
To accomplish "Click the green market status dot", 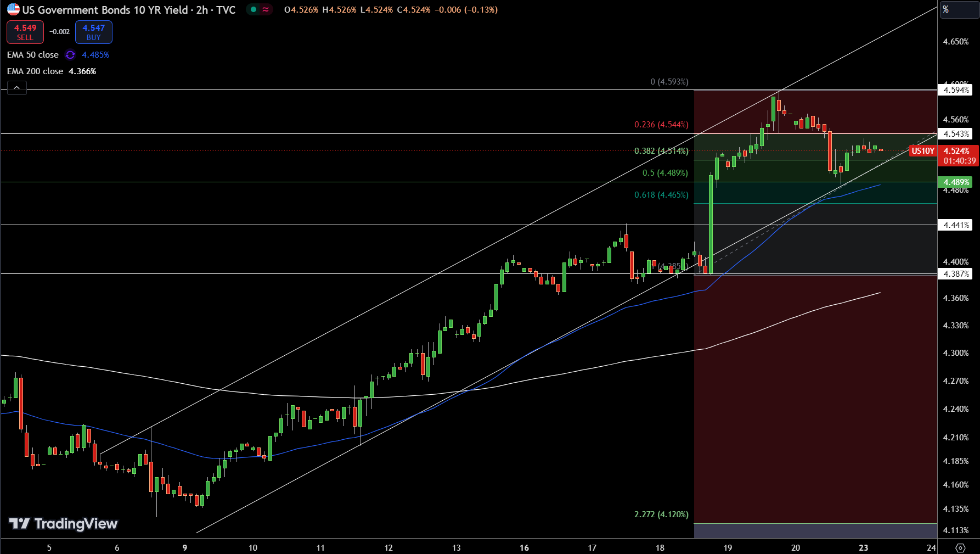I will (254, 9).
